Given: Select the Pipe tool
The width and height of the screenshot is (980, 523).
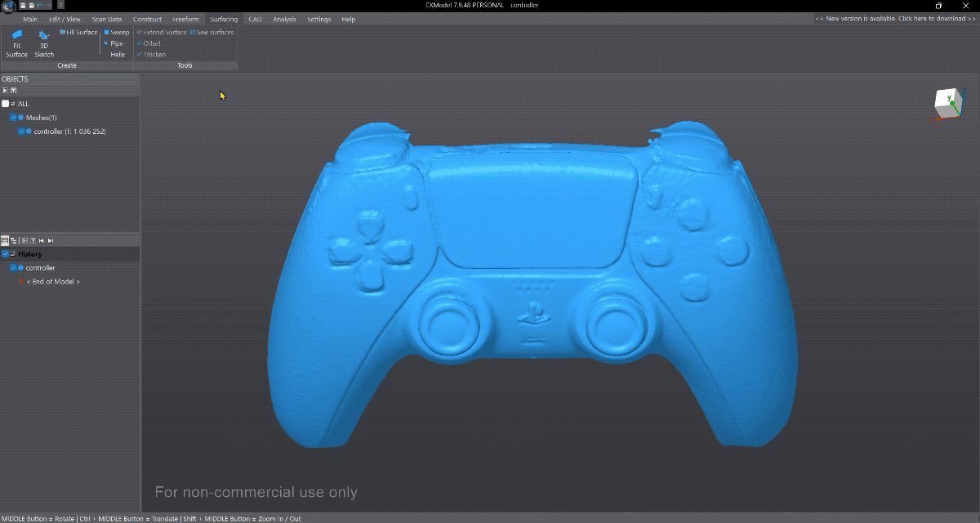Looking at the screenshot, I should click(114, 43).
